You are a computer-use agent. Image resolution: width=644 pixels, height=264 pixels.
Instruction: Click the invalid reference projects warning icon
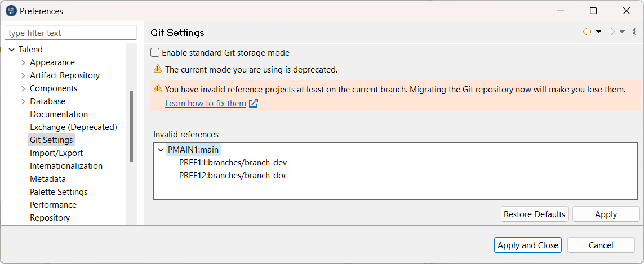click(158, 88)
